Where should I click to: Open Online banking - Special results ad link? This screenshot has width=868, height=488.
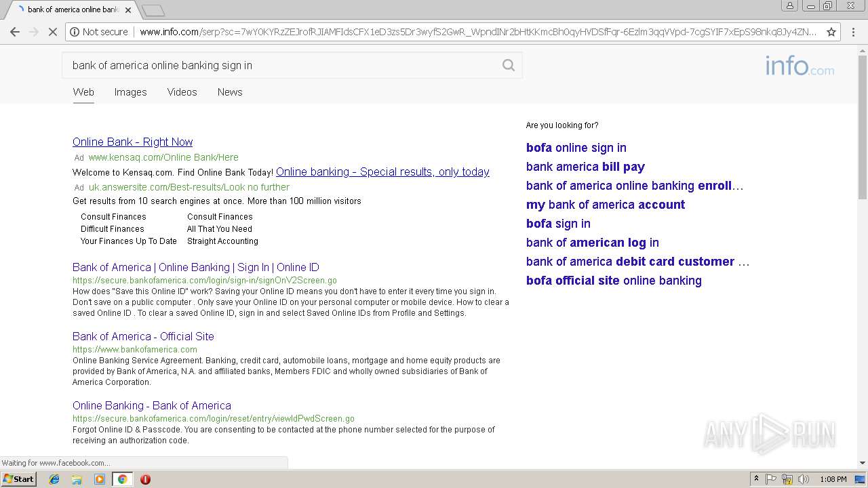point(382,171)
